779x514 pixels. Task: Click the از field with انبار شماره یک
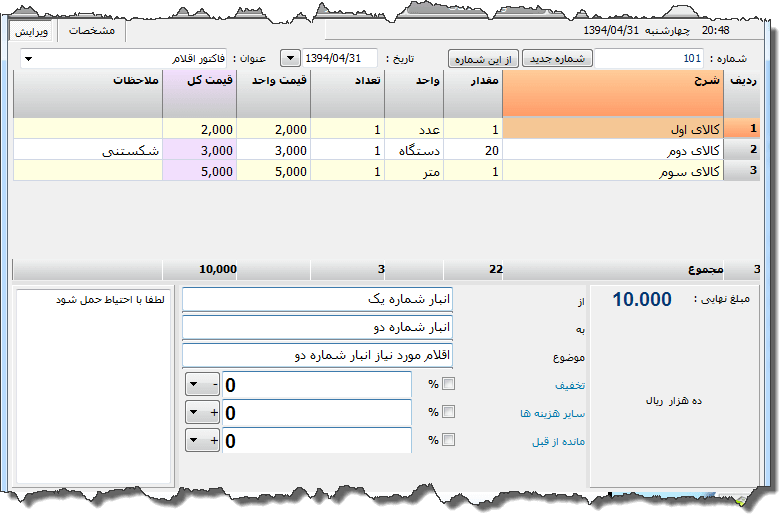click(x=317, y=299)
